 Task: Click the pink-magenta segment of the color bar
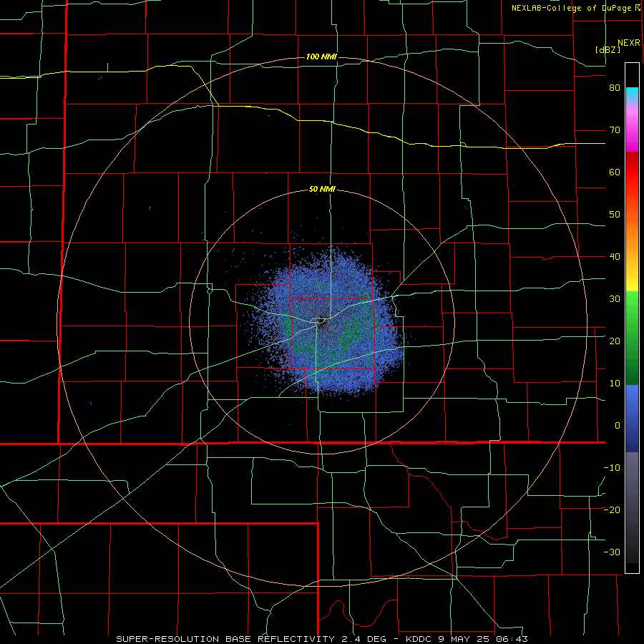click(x=632, y=128)
